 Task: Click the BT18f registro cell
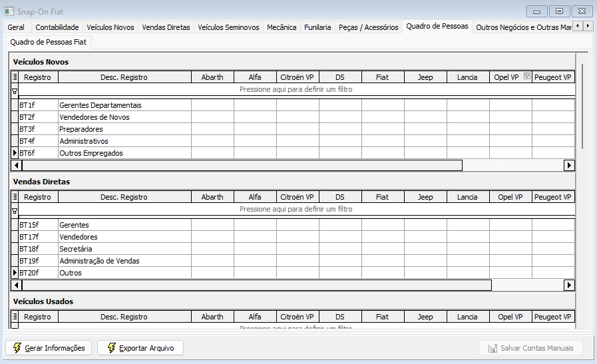click(39, 249)
